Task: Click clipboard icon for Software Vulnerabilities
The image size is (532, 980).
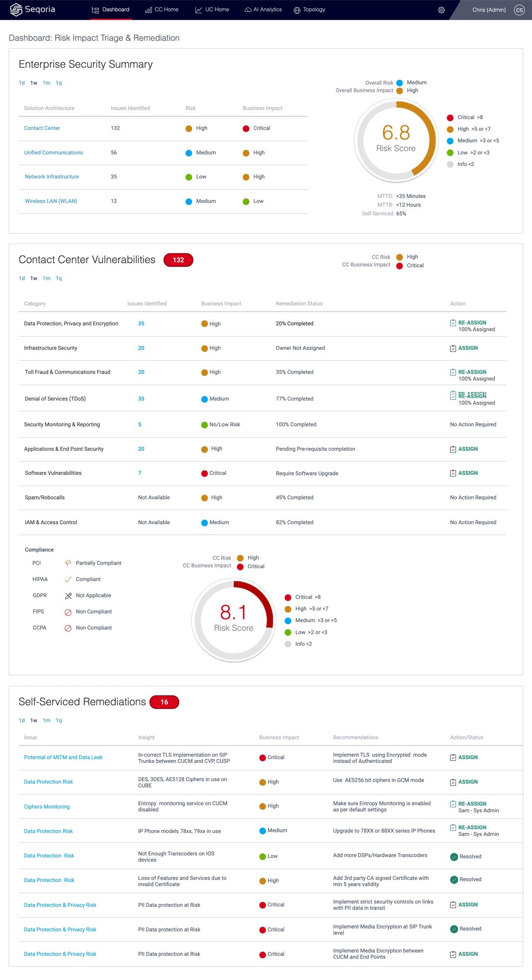Action: tap(453, 473)
